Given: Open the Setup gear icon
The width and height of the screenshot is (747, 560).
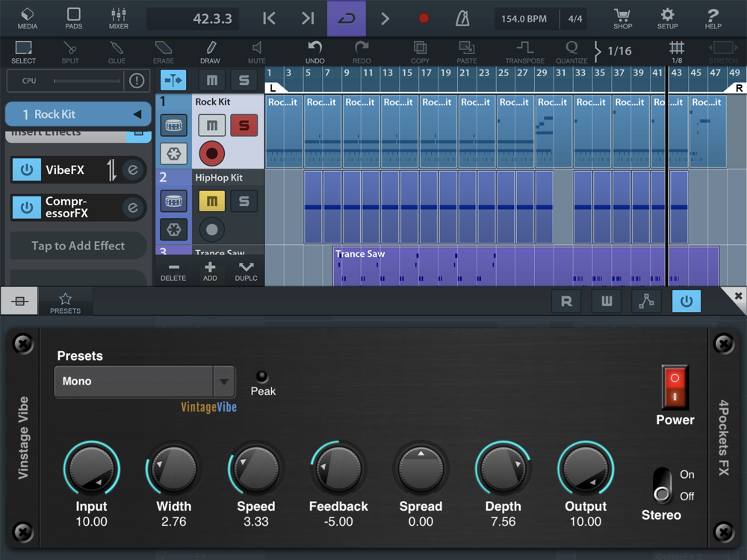Looking at the screenshot, I should (667, 19).
